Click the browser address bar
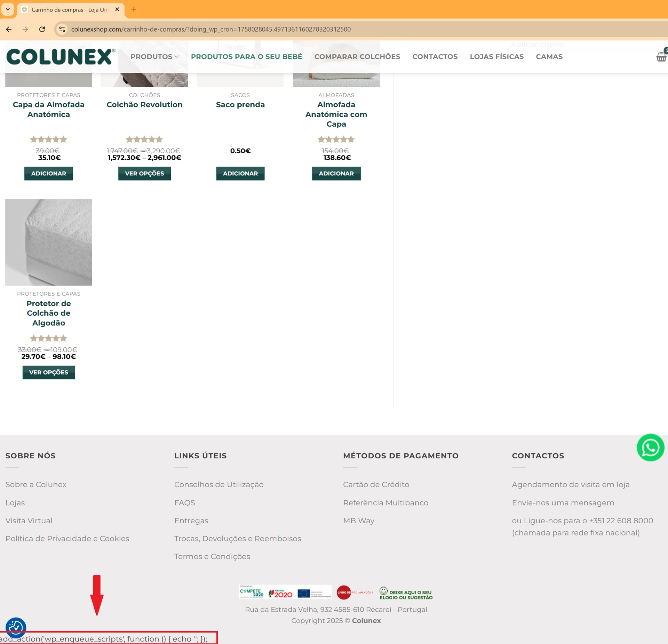 (209, 29)
